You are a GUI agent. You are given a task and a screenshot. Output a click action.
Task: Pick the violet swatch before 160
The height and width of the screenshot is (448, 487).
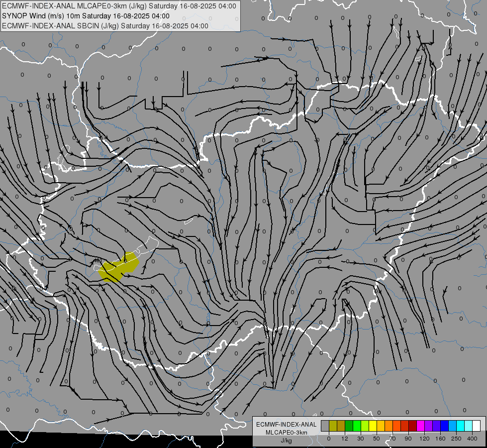click(x=437, y=426)
